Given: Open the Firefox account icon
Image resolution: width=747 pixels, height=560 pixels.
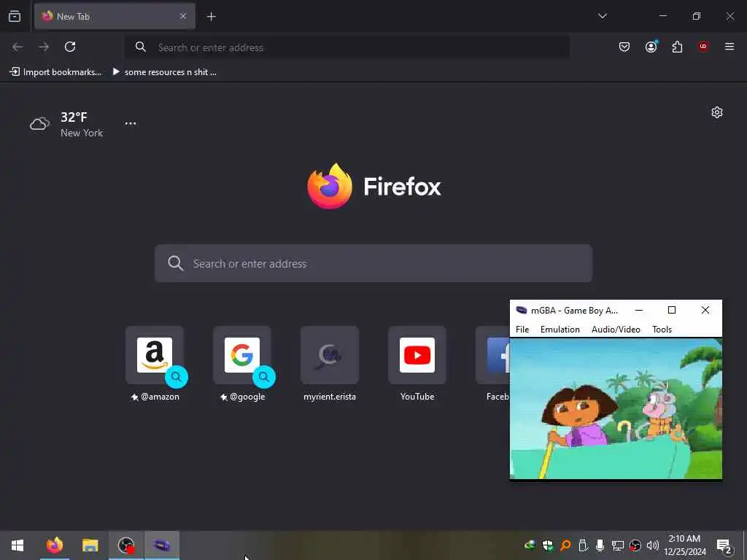Looking at the screenshot, I should (x=651, y=47).
